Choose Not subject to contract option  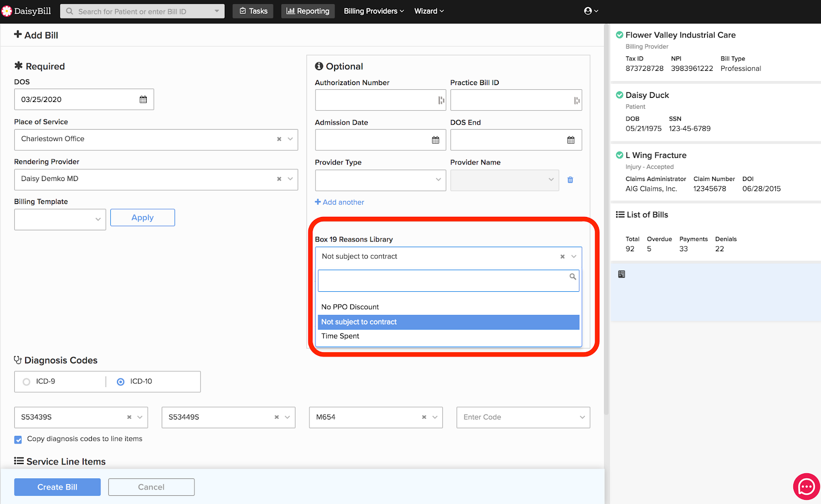click(448, 322)
